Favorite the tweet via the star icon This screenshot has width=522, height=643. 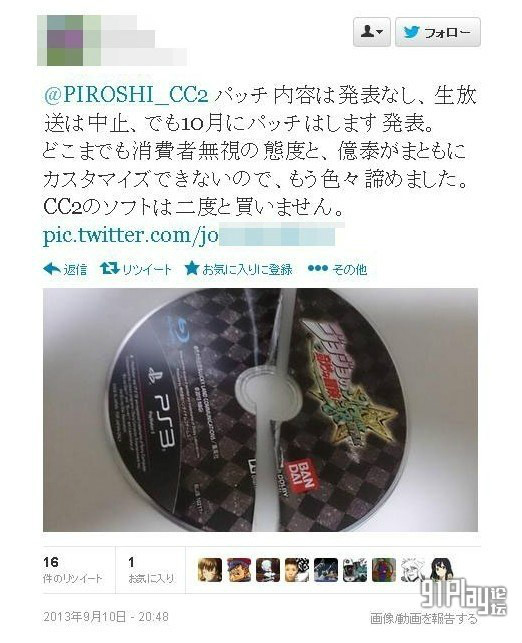point(191,269)
